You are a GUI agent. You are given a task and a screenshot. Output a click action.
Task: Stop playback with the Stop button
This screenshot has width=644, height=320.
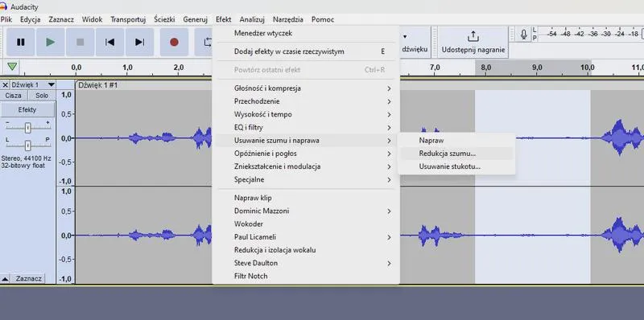pyautogui.click(x=80, y=42)
